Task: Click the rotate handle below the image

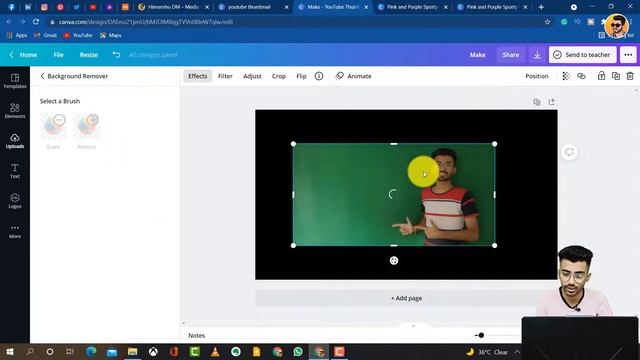Action: [x=394, y=260]
